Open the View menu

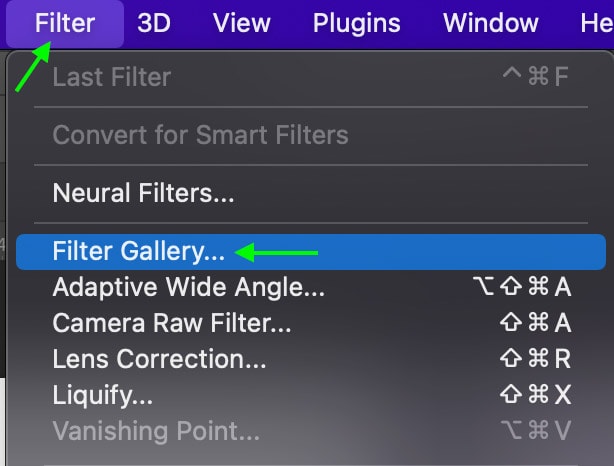point(242,23)
